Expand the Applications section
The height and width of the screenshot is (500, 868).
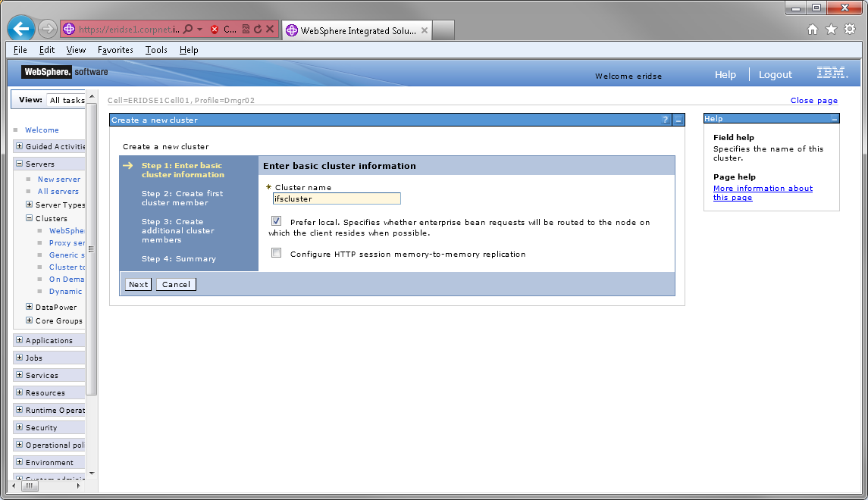point(20,340)
